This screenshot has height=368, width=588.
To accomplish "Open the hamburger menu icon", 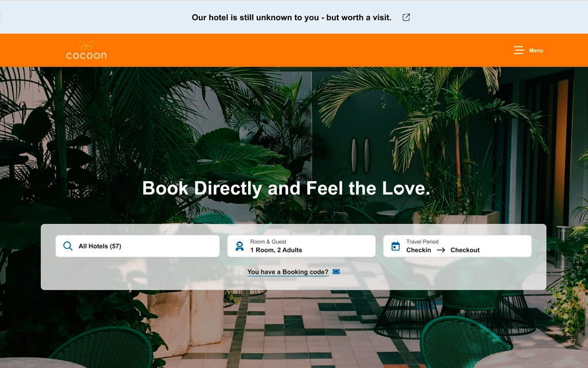I will [519, 50].
